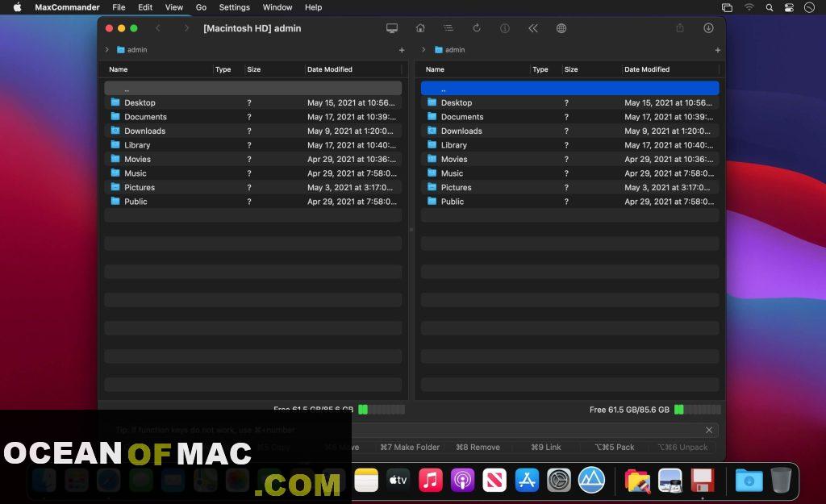Screen dimensions: 826x504
Task: Launch Apple TV from the Dock
Action: 398,481
